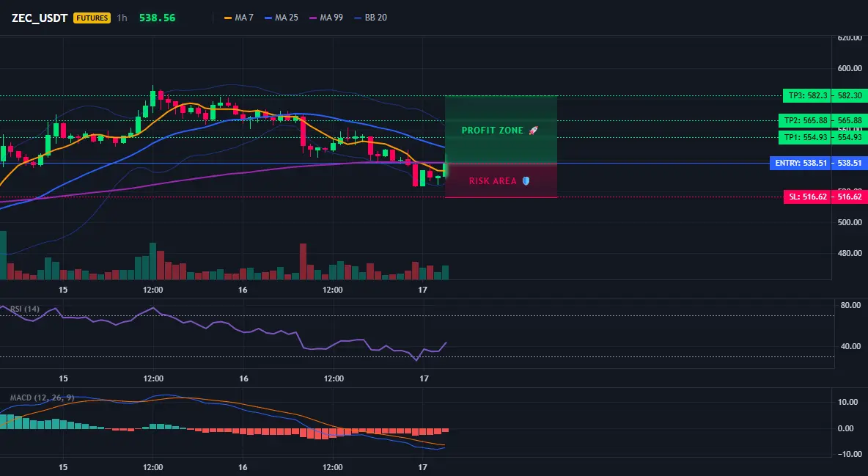
Task: Click the 600.00 price axis value
Action: pyautogui.click(x=850, y=68)
